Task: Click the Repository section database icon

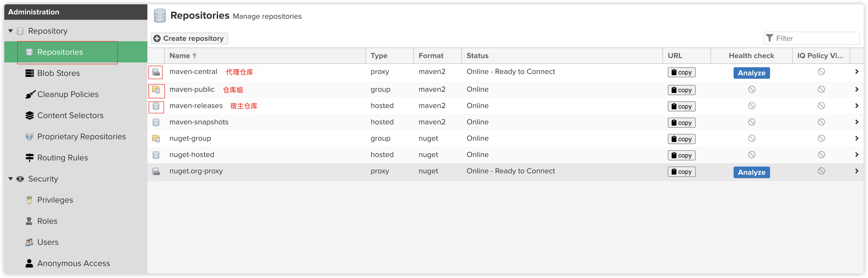Action: [x=20, y=31]
